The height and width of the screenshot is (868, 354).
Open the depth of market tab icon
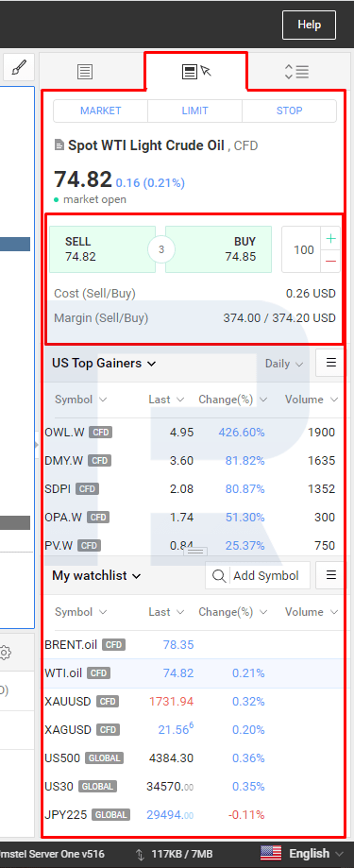click(x=296, y=72)
